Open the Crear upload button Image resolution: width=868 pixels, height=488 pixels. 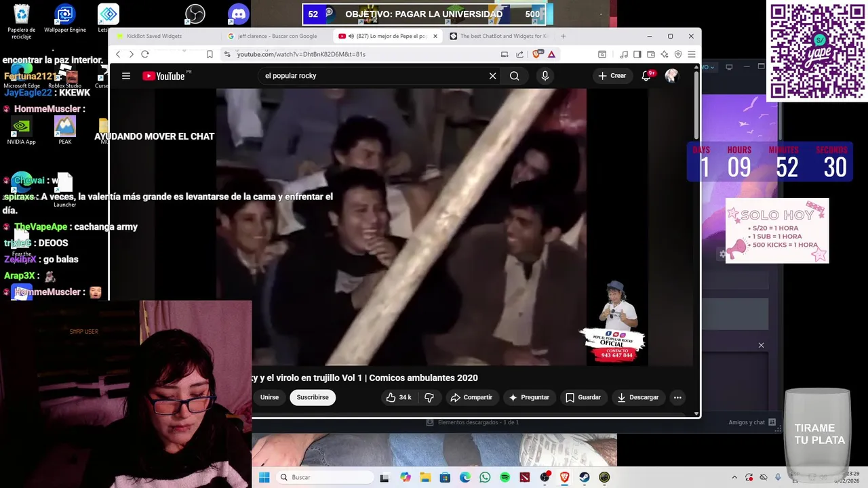point(612,76)
